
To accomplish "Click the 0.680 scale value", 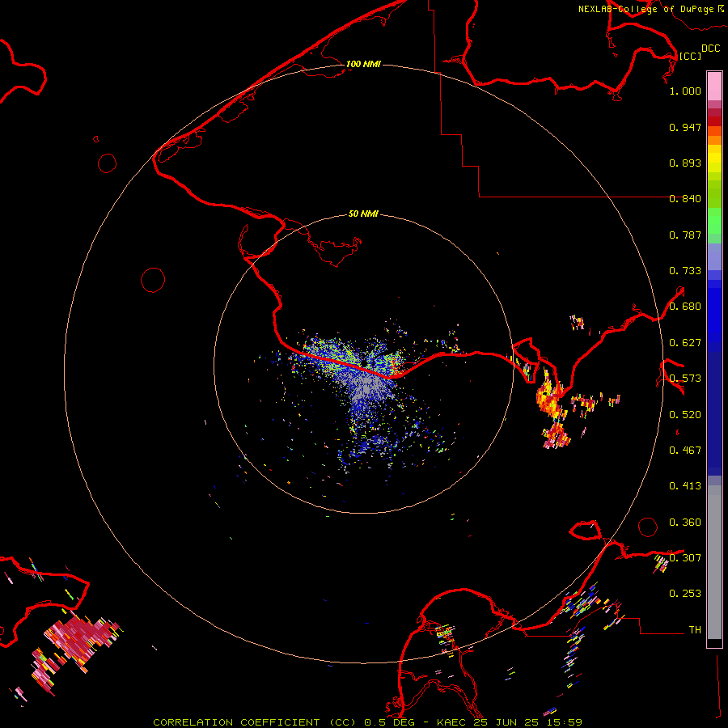I will 685,307.
